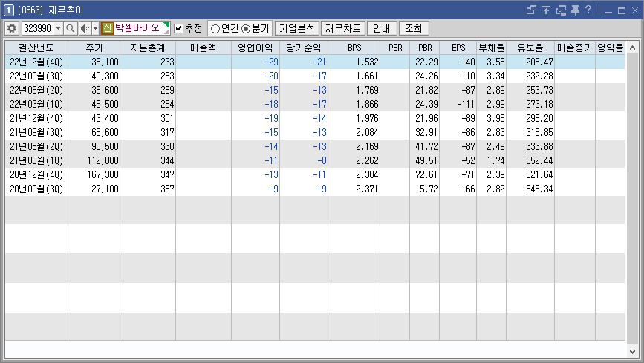Click the always-on-top arrow icon
644x363 pixels.
(x=546, y=10)
